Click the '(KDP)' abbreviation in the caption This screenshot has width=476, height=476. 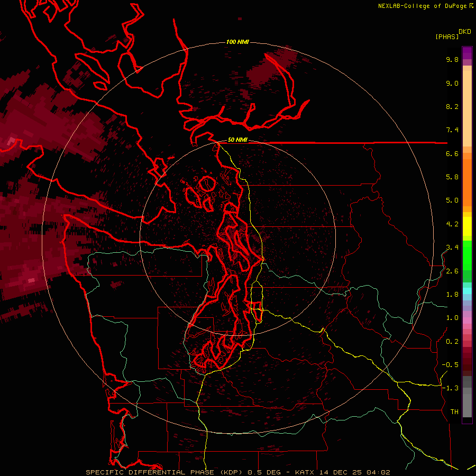point(230,472)
